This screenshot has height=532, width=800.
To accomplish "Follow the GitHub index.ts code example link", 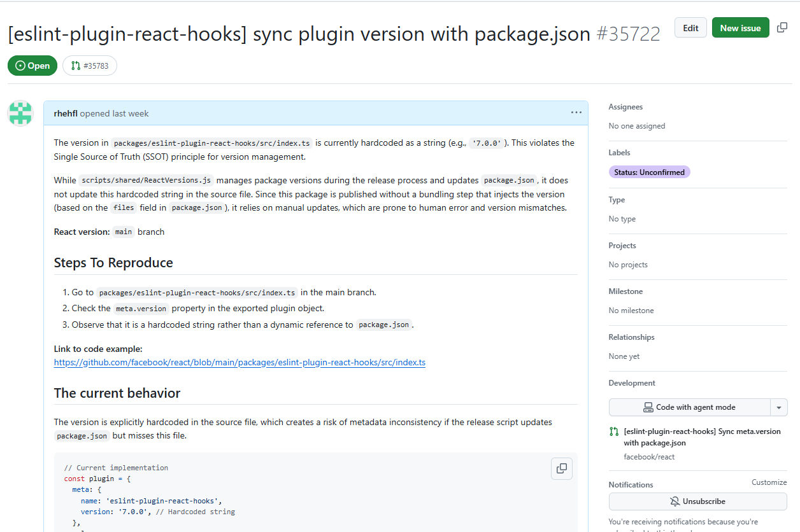I will click(x=239, y=363).
